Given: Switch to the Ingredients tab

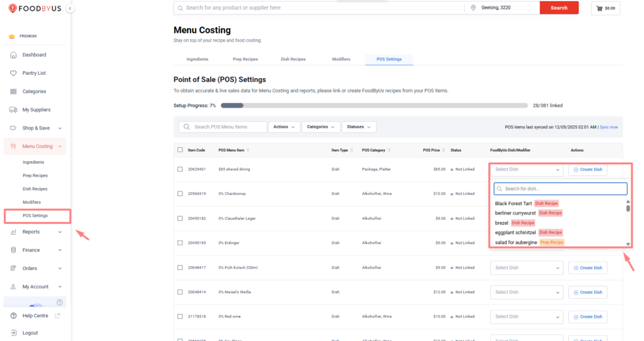Looking at the screenshot, I should pos(197,59).
